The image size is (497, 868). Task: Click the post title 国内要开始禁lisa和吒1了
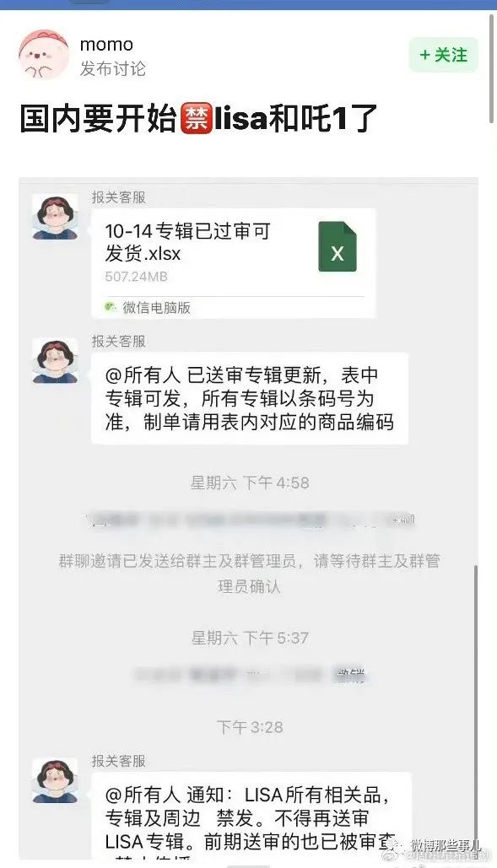(198, 118)
